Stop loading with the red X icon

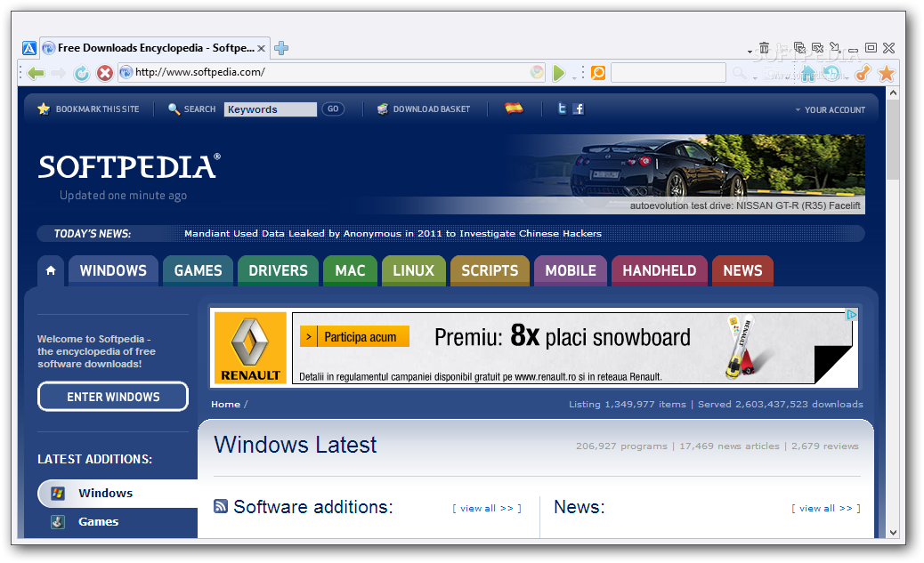coord(105,73)
